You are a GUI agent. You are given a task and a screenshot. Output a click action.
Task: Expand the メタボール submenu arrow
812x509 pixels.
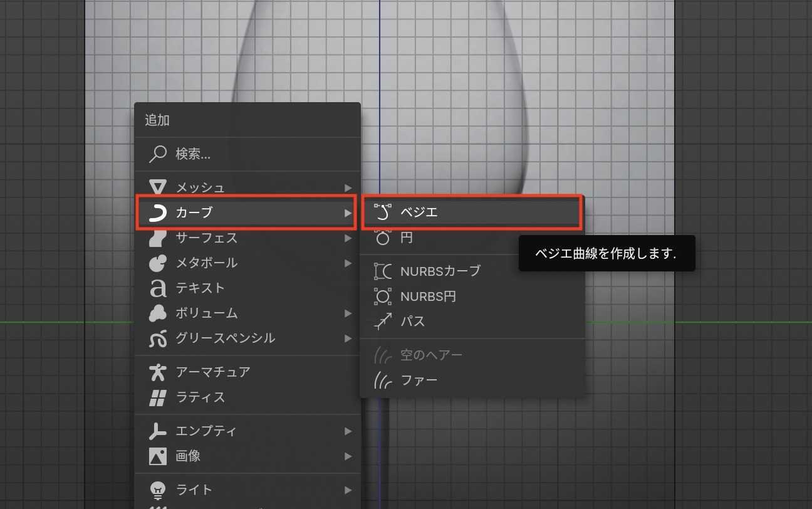coord(348,263)
